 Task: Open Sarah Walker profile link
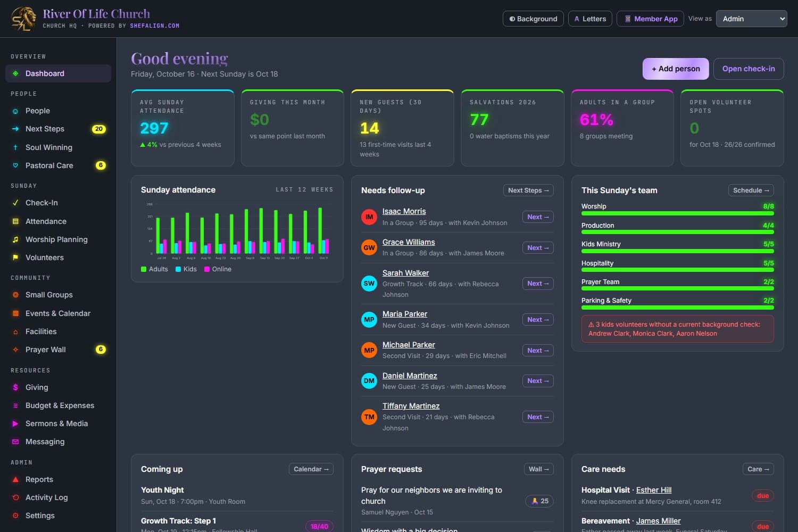click(405, 273)
